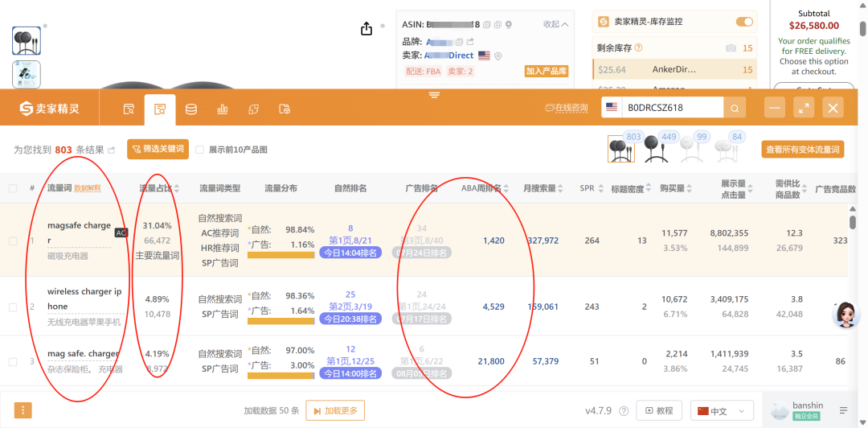
Task: Click the 筛选关键词 filter button
Action: [x=158, y=149]
